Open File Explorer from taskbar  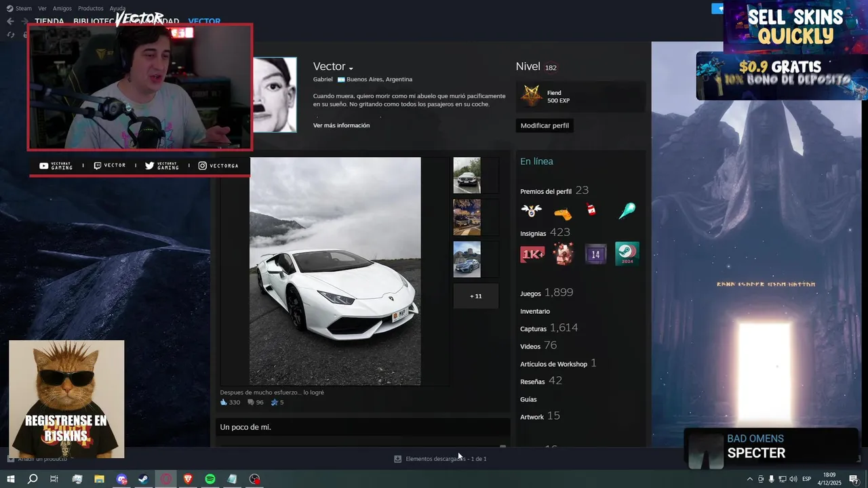pyautogui.click(x=99, y=479)
